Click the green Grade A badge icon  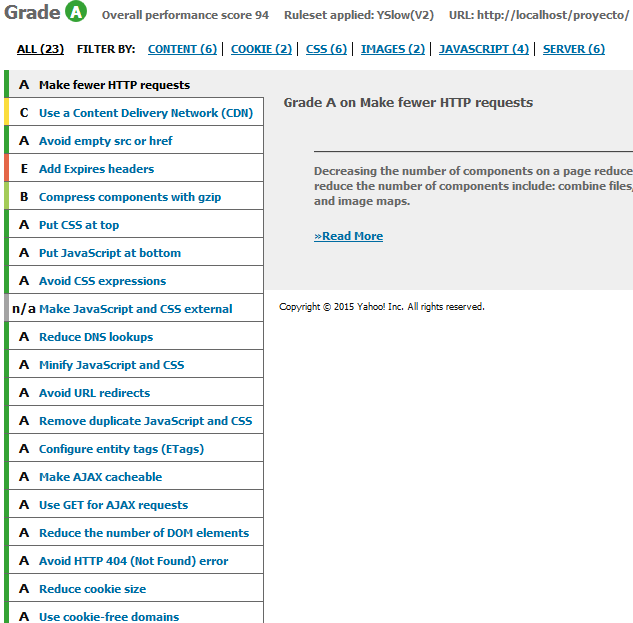[77, 13]
